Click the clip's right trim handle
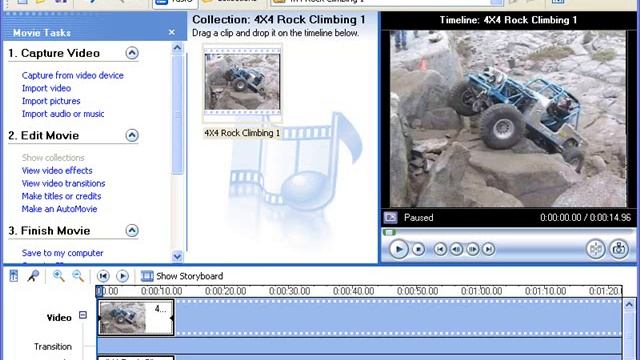This screenshot has width=640, height=360. click(x=172, y=318)
